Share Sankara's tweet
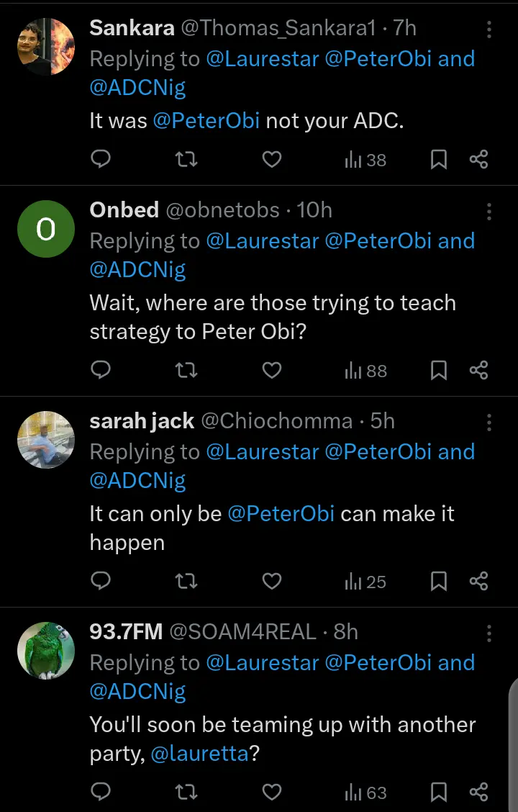 [478, 159]
